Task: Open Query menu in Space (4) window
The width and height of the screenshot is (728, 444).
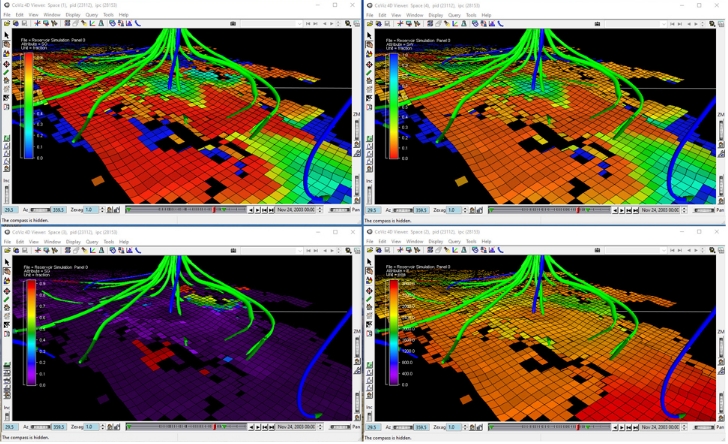Action: (x=454, y=15)
